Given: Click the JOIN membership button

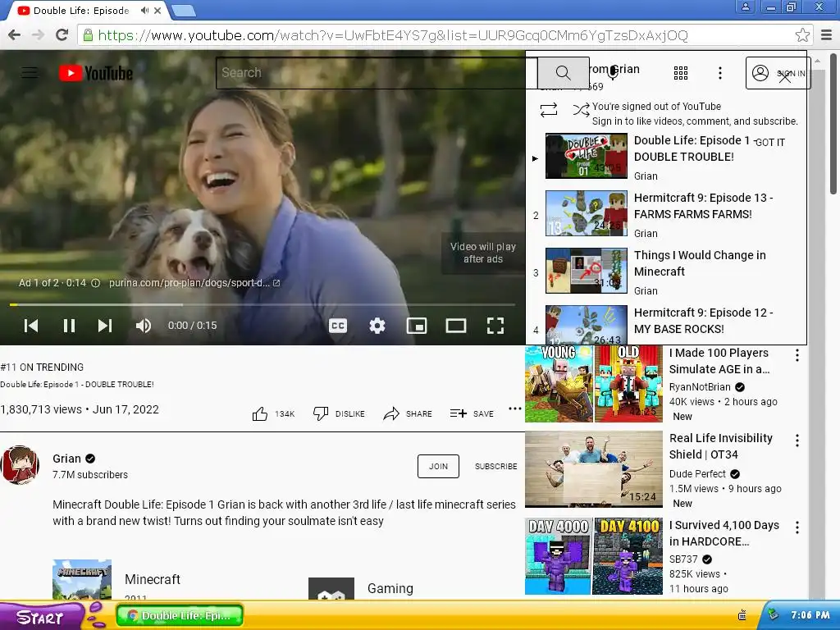Looking at the screenshot, I should pyautogui.click(x=438, y=466).
